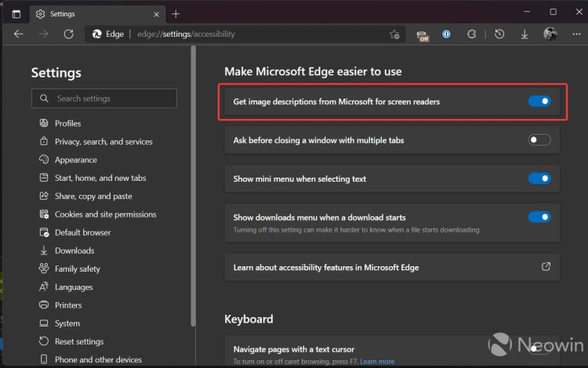Open the vertical tabs pane icon
The height and width of the screenshot is (368, 588).
(x=16, y=14)
